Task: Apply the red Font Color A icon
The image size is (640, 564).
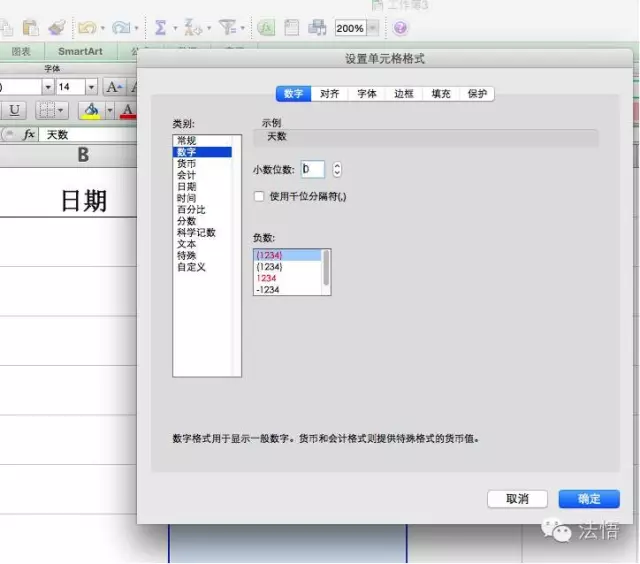Action: (x=128, y=110)
